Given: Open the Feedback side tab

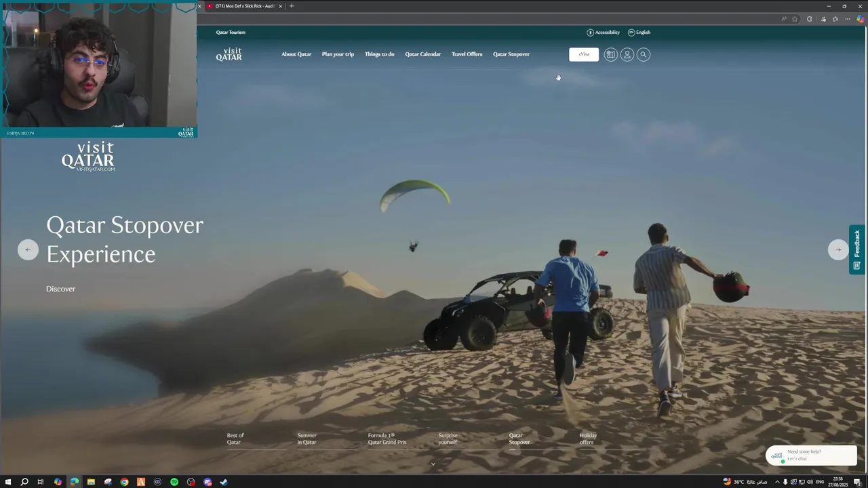Looking at the screenshot, I should click(x=857, y=249).
